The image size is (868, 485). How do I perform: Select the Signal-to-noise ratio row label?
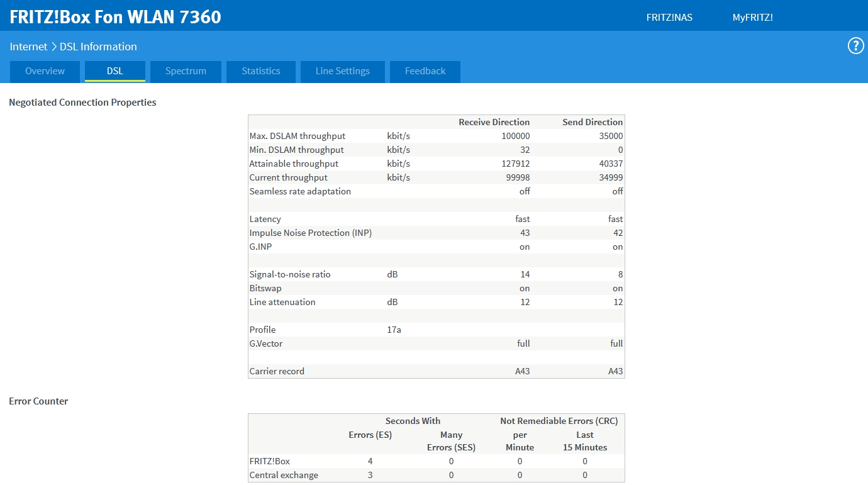[290, 274]
